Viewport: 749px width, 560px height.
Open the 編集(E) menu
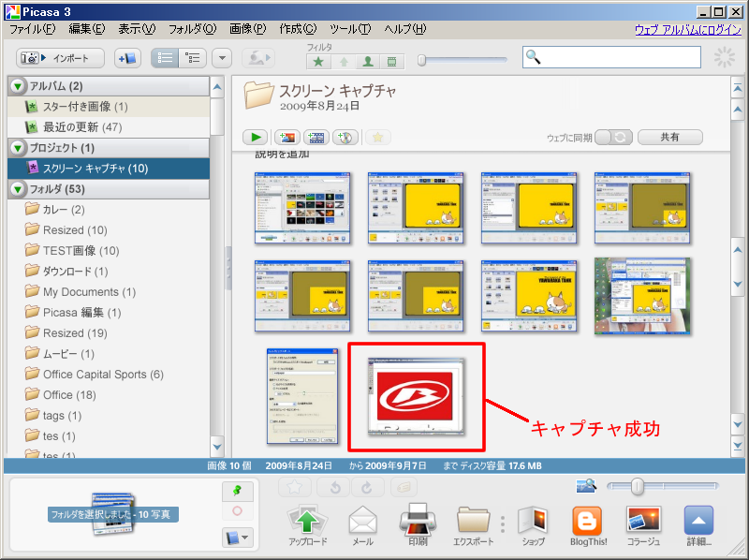tap(87, 29)
